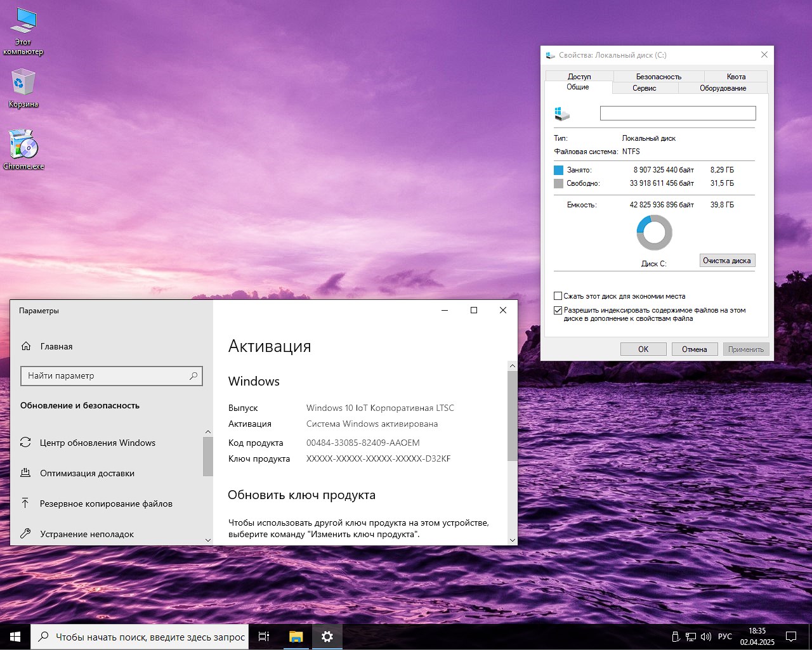Click the "33 918 611 456 байт" value

click(x=662, y=183)
